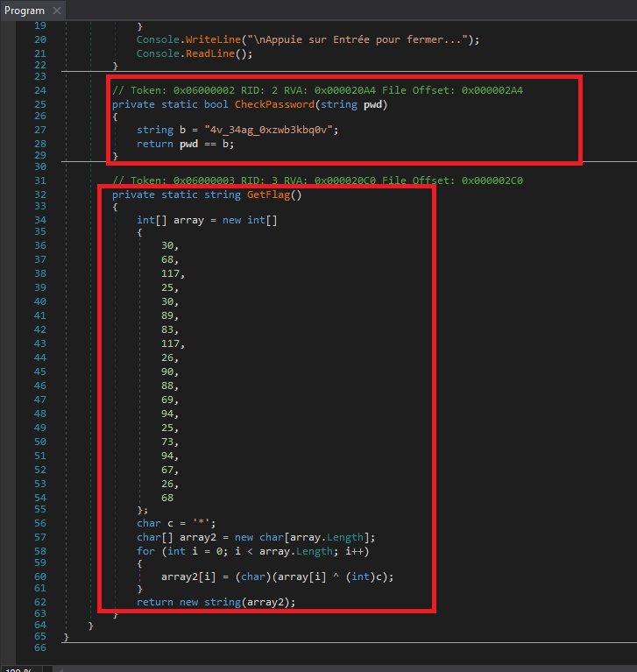Image resolution: width=637 pixels, height=672 pixels.
Task: Click line number 27 in the gutter
Action: 39,130
